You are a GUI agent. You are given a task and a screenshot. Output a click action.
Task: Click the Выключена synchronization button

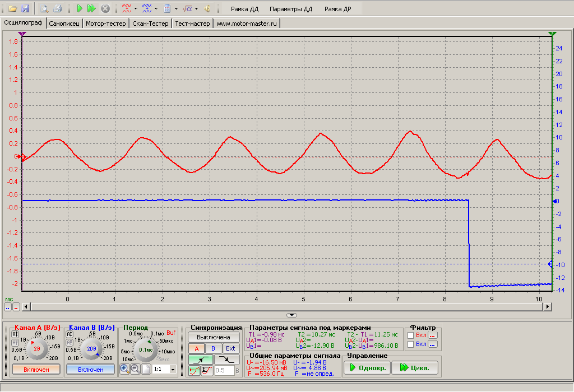pyautogui.click(x=214, y=337)
